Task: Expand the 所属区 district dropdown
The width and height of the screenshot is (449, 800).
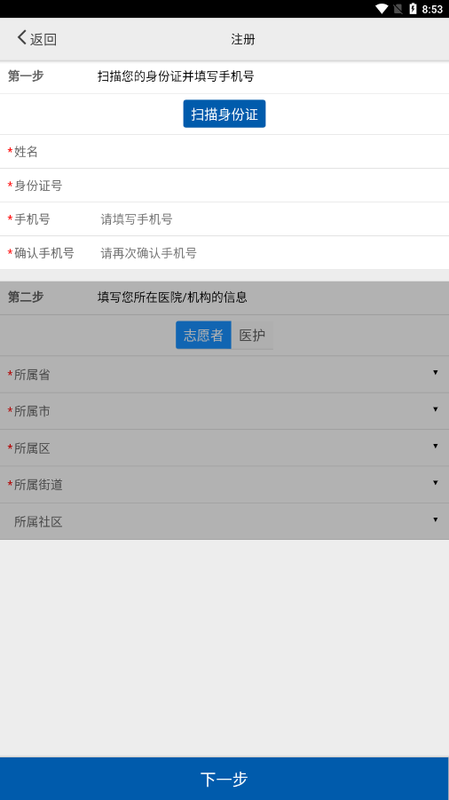Action: [x=224, y=448]
